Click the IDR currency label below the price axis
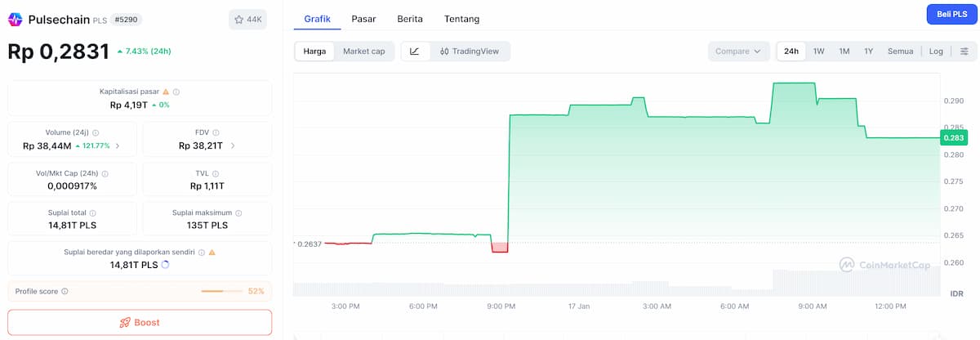980x340 pixels. [956, 293]
